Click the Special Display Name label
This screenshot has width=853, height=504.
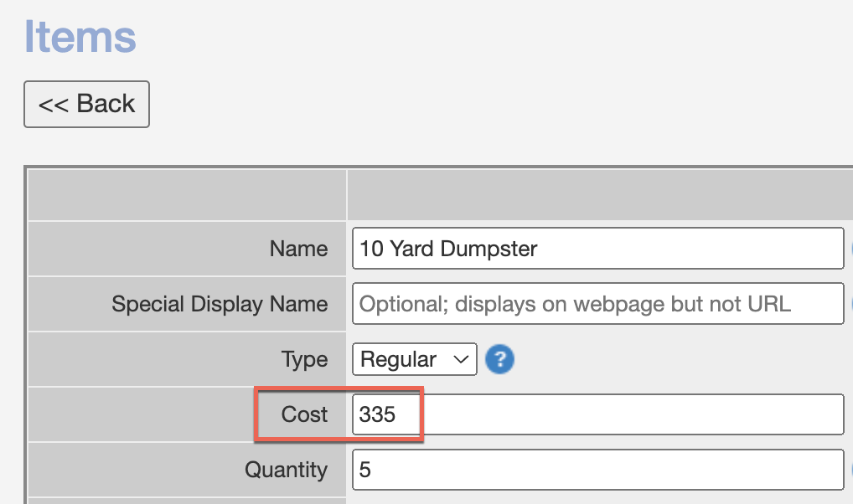point(220,303)
